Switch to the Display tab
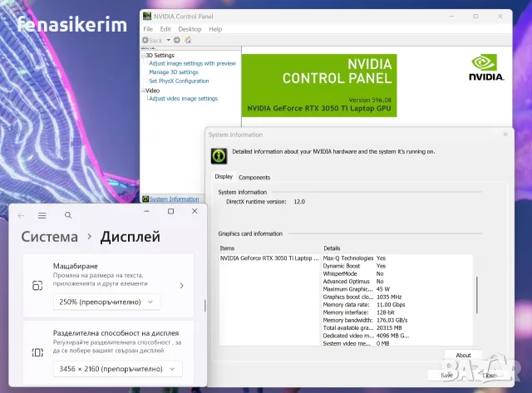 tap(224, 177)
